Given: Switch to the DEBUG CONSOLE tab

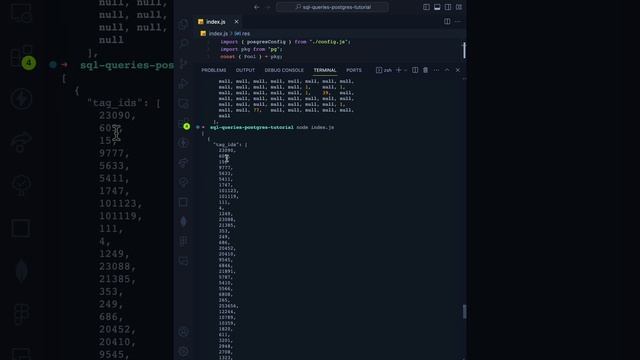Looking at the screenshot, I should tap(284, 70).
